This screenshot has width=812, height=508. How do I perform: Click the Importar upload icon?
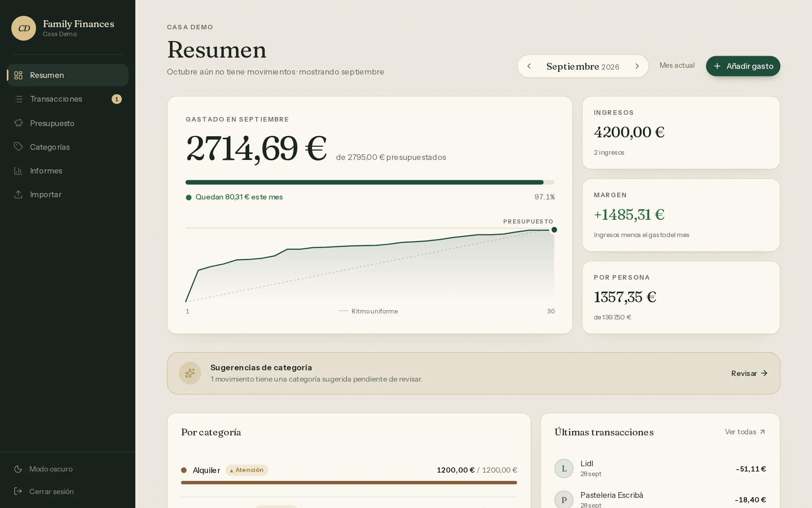coord(18,194)
